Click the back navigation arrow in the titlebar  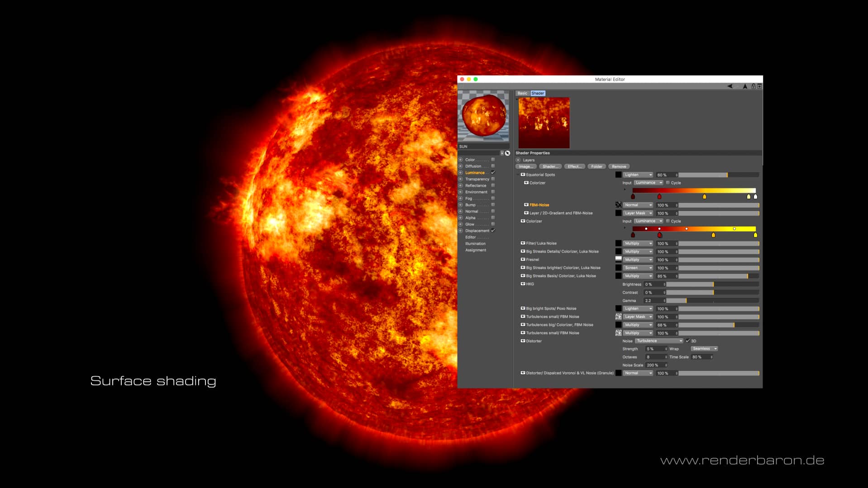tap(730, 86)
